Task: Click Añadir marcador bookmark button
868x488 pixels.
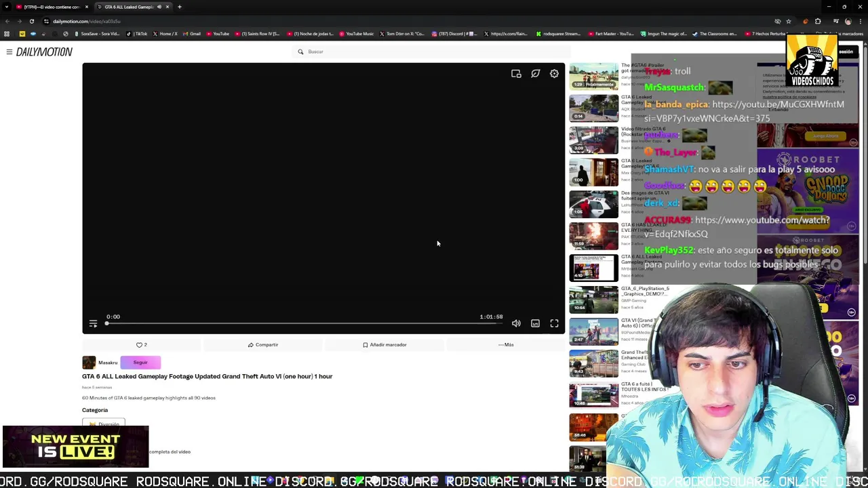Action: 384,345
